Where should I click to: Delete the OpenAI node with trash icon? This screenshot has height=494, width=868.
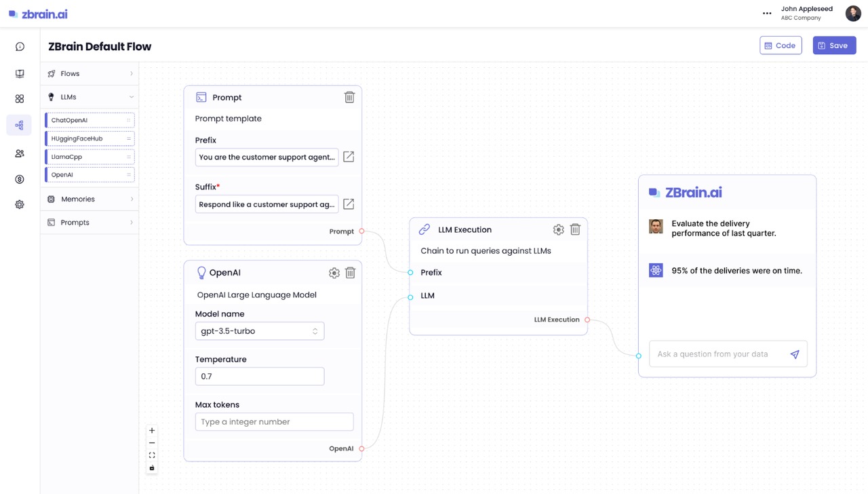click(350, 273)
